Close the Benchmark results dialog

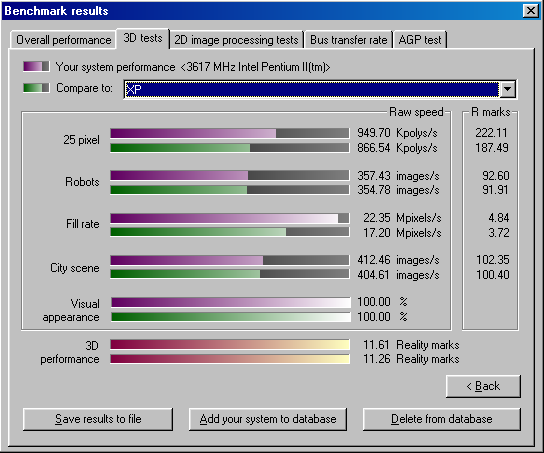[x=531, y=11]
